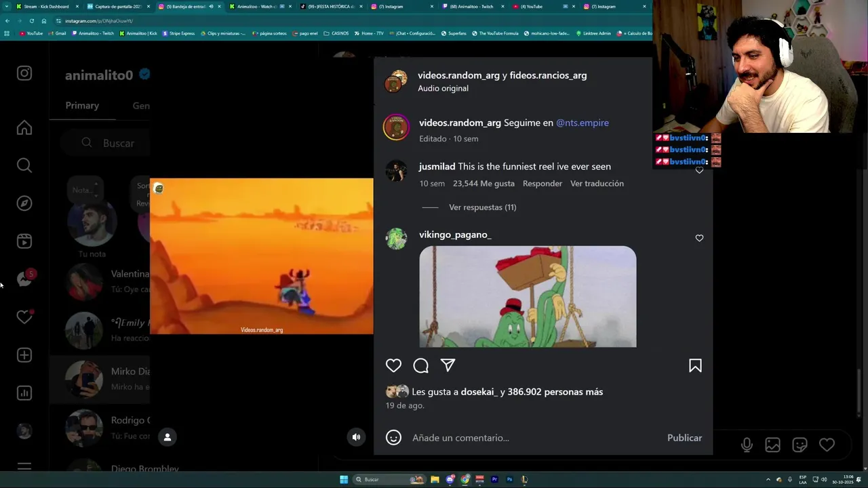This screenshot has height=488, width=868.
Task: Open emoji picker in comment box
Action: tap(393, 438)
